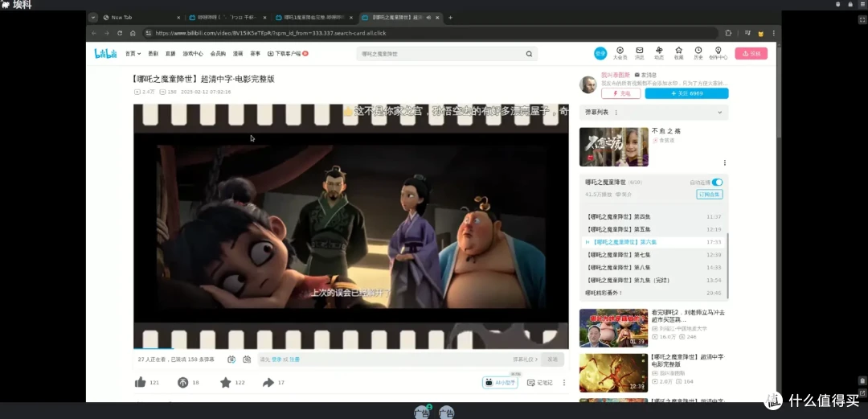Click 订阅合集 button
Screen dimensions: 868x419
[x=709, y=195]
